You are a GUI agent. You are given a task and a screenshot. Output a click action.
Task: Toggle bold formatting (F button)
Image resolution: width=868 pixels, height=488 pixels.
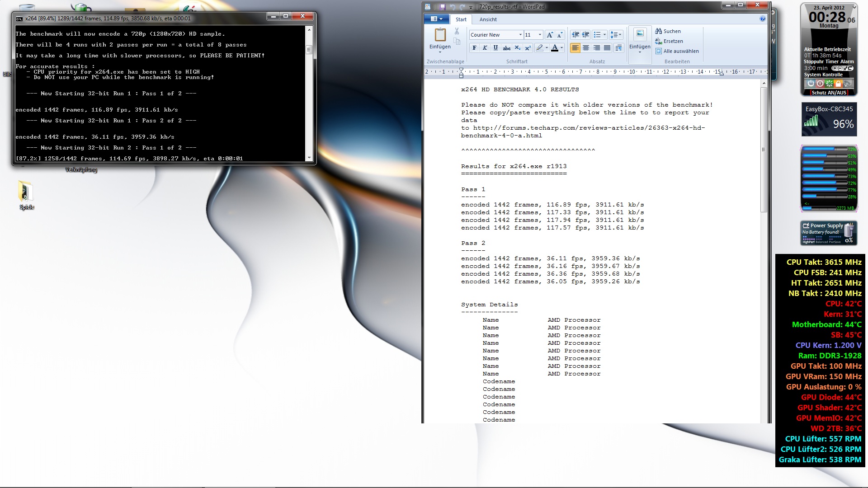click(x=474, y=48)
